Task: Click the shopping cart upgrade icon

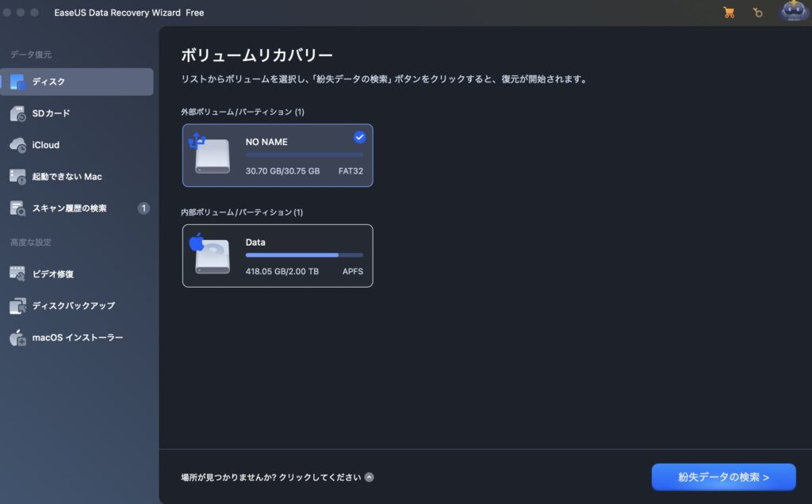Action: pos(729,13)
